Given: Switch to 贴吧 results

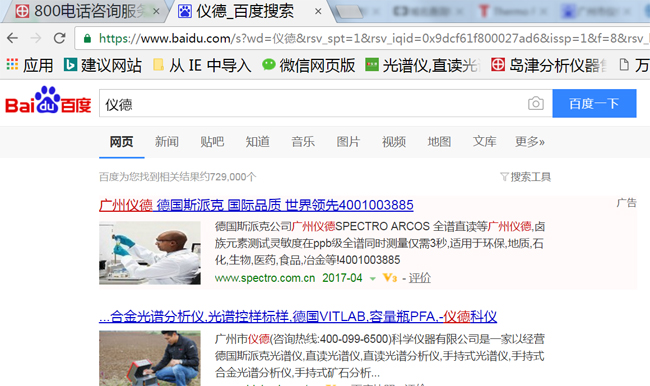Looking at the screenshot, I should coord(212,142).
